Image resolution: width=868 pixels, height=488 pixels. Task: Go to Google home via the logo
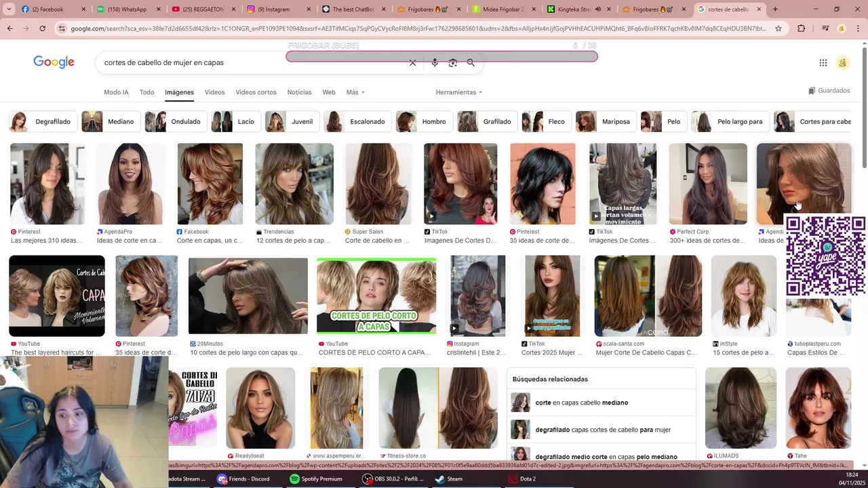54,62
